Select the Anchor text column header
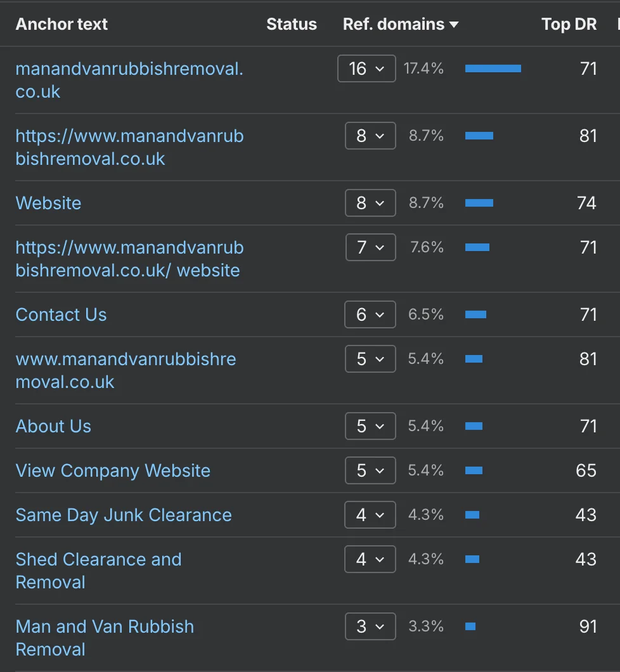This screenshot has width=620, height=672. point(61,24)
